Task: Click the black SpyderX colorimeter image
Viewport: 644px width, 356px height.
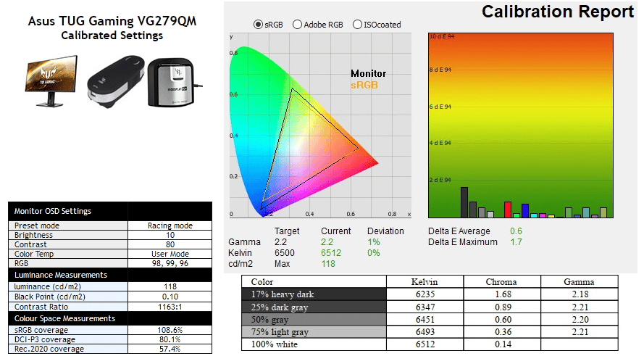Action: (115, 81)
